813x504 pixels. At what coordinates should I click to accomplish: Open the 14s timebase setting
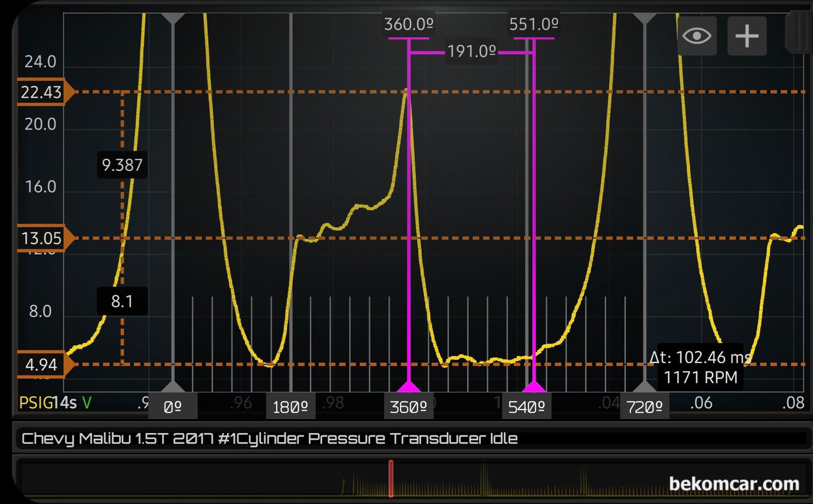(x=65, y=403)
